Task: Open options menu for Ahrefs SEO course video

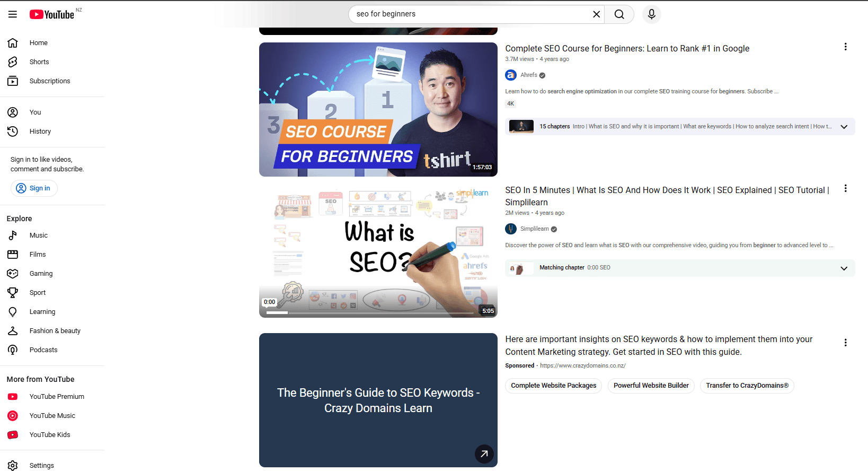Action: point(845,47)
